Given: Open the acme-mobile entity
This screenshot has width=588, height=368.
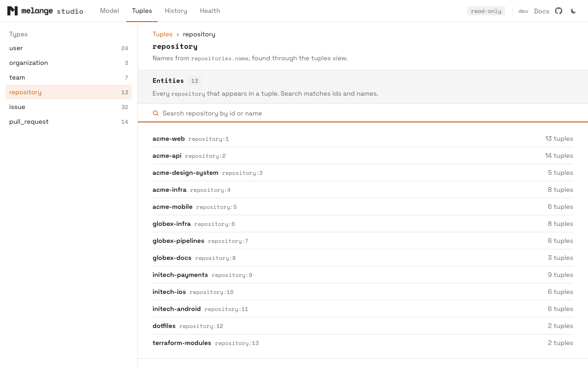Looking at the screenshot, I should [x=363, y=207].
